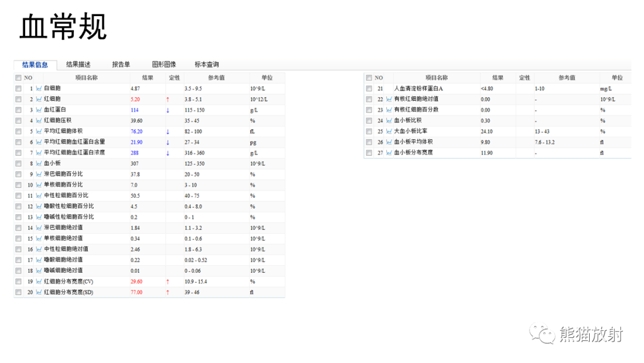Open trend chart icon for 嗜碱细胞绝对值
This screenshot has height=363, width=644.
[39, 270]
